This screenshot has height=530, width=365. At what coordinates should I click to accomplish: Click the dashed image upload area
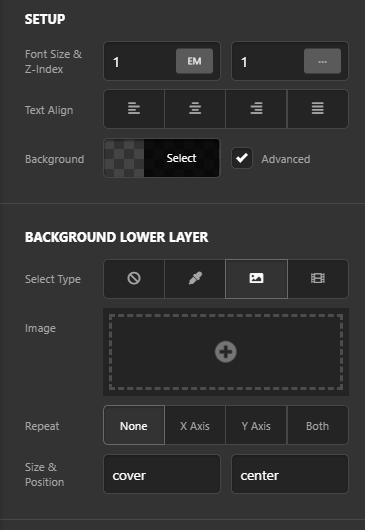point(226,352)
